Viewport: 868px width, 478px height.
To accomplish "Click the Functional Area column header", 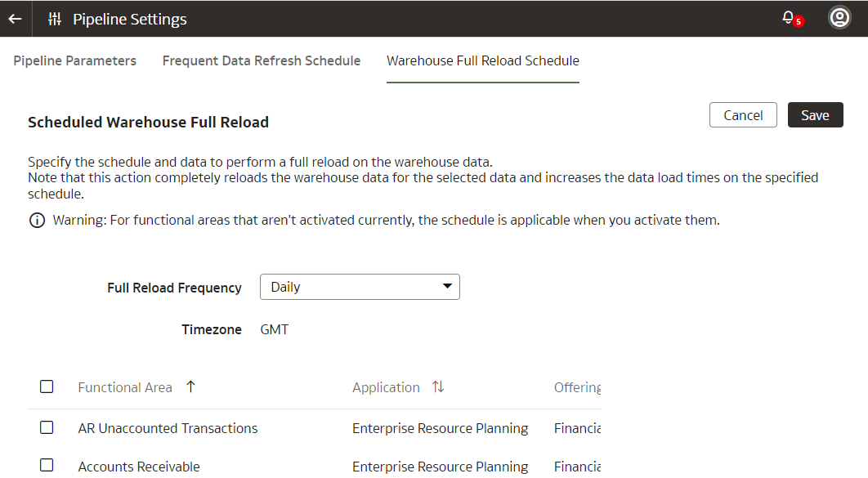I will tap(125, 387).
